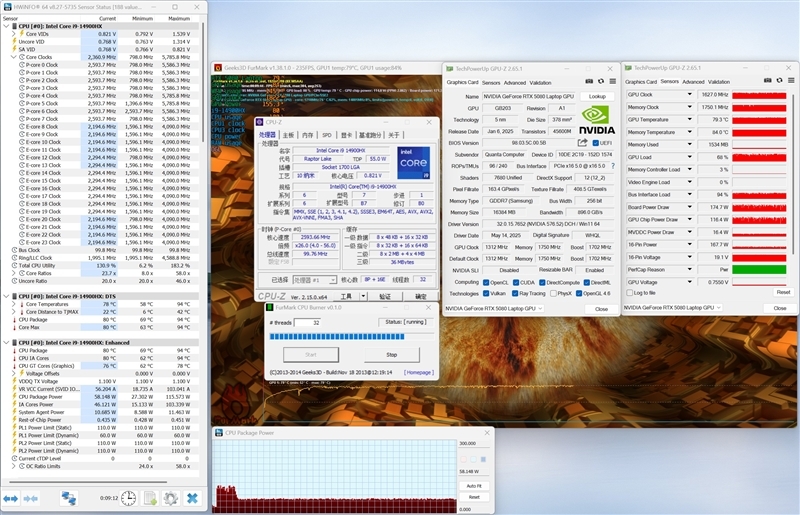The image size is (800, 515).
Task: Expand sensor columns with HWiNFO double-arrow icon
Action: point(11,498)
